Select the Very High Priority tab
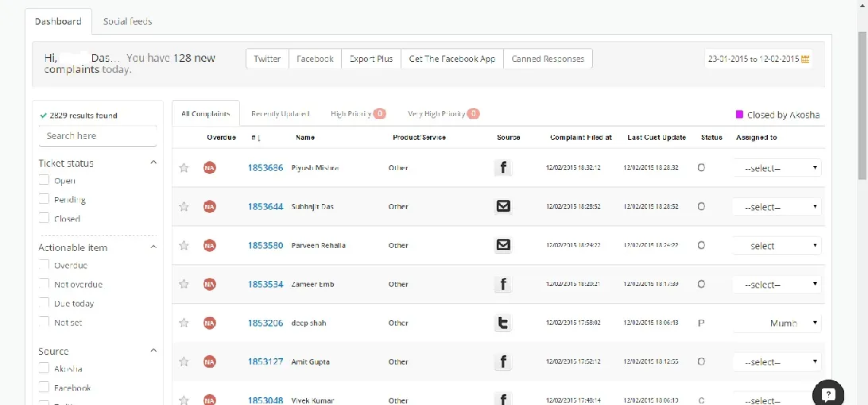The height and width of the screenshot is (405, 868). click(444, 114)
